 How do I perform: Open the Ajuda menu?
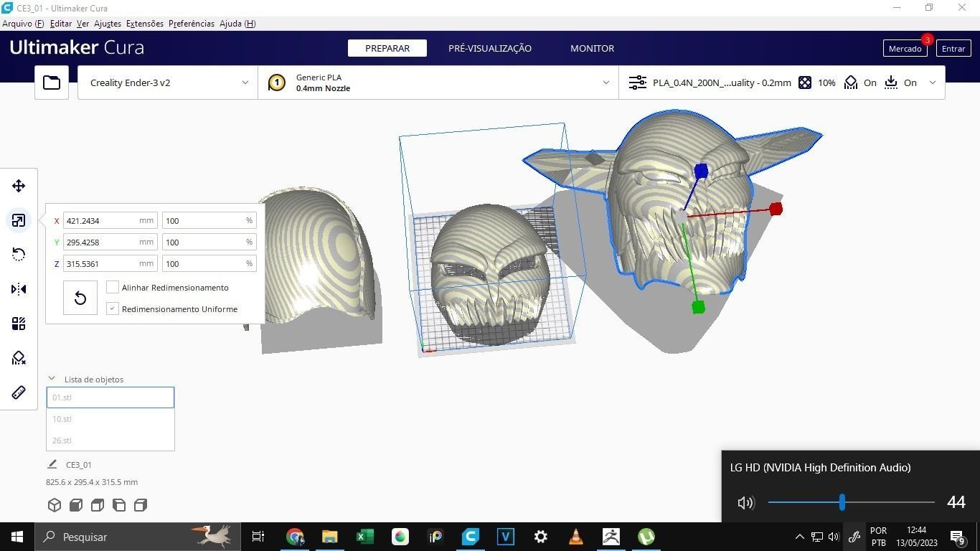click(x=237, y=24)
